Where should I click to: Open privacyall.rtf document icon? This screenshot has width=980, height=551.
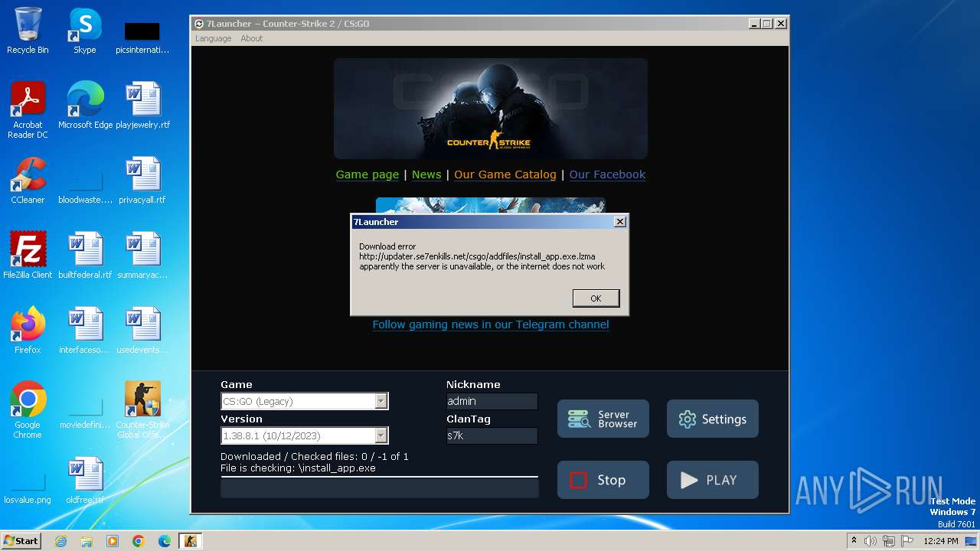[x=142, y=181]
